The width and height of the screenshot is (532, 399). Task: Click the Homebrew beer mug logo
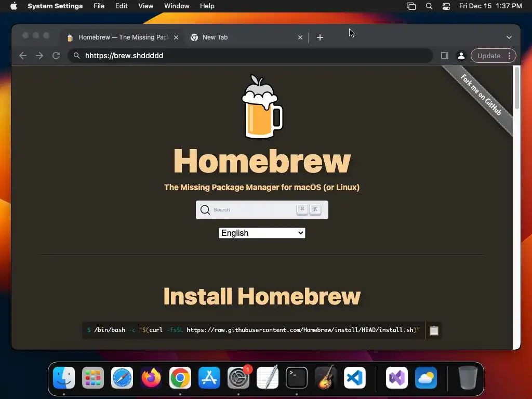[262, 107]
